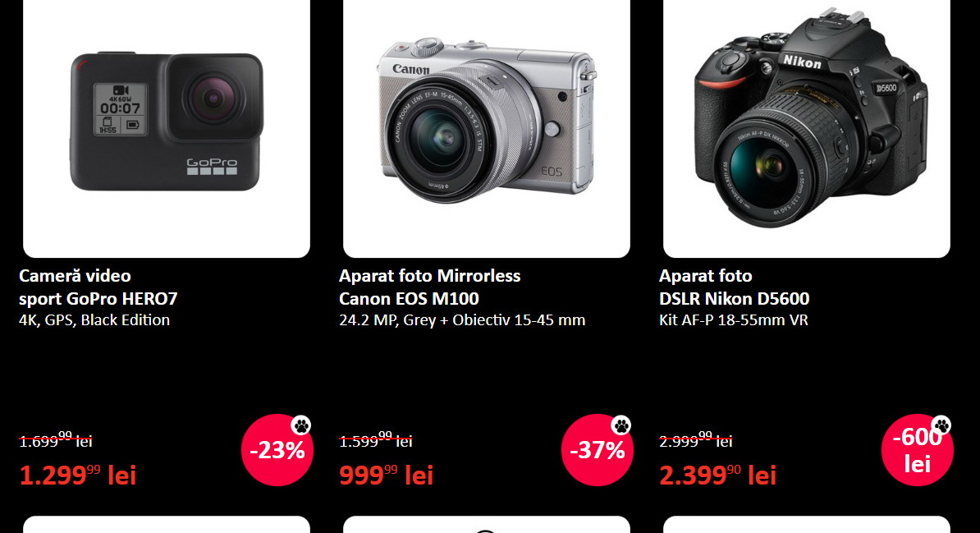Click the 2.399 lei Nikon price
This screenshot has width=980, height=533.
717,476
